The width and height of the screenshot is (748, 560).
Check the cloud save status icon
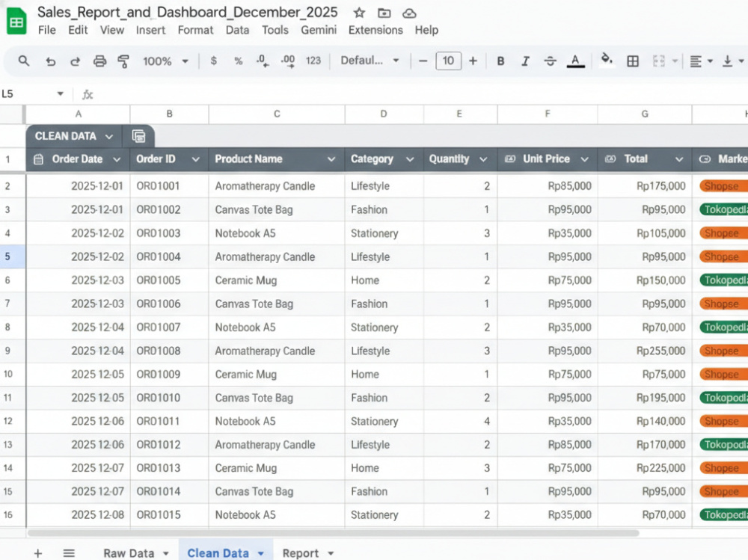[x=409, y=13]
